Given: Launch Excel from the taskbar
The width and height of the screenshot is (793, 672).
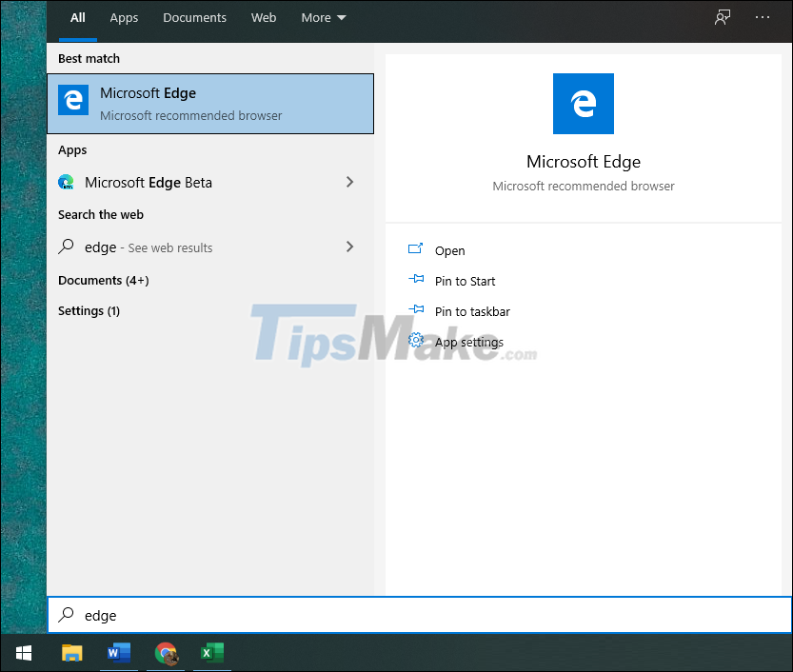Looking at the screenshot, I should 211,654.
